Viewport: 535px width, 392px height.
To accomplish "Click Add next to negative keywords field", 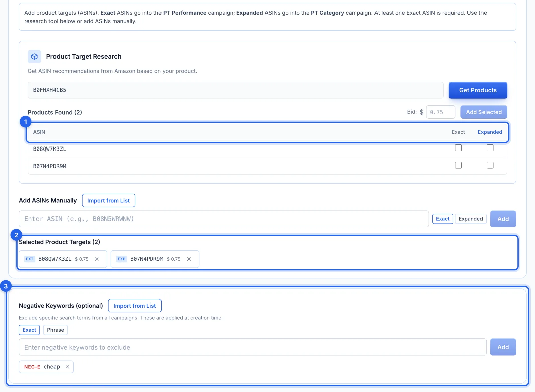I will [x=503, y=347].
